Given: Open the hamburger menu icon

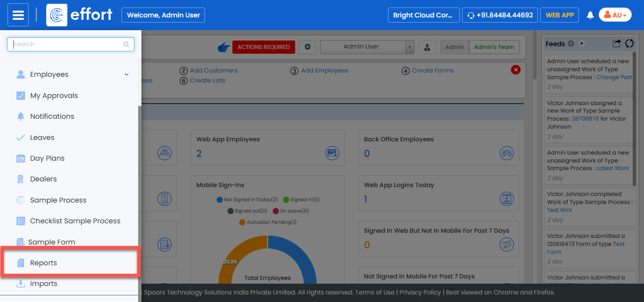Looking at the screenshot, I should pyautogui.click(x=18, y=15).
